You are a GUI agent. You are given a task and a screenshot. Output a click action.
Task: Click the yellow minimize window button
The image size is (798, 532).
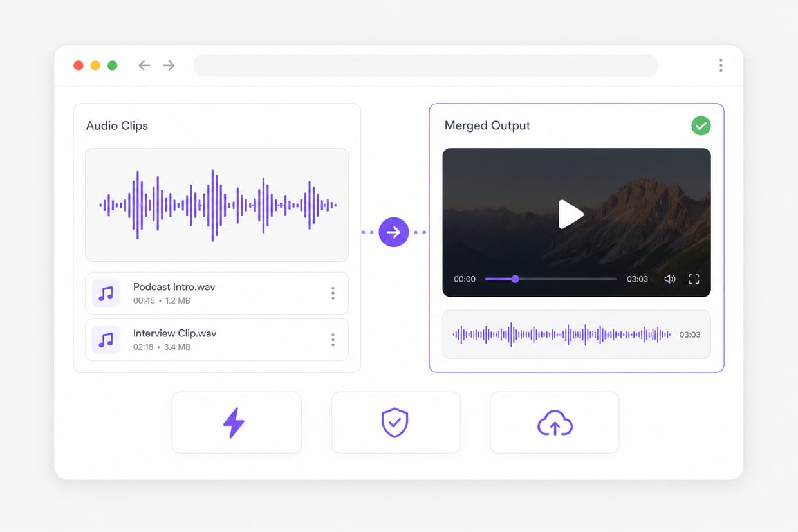click(95, 66)
